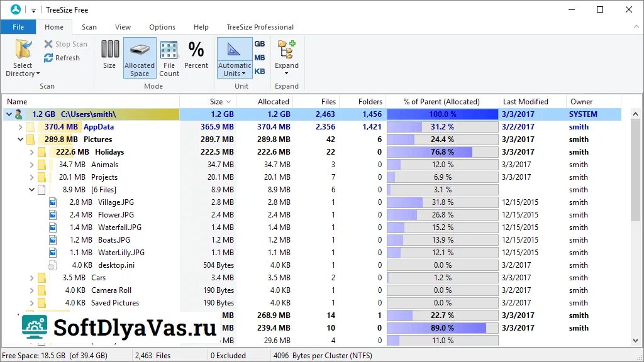The width and height of the screenshot is (644, 362).
Task: Switch to the Scan ribbon tab
Action: 89,27
